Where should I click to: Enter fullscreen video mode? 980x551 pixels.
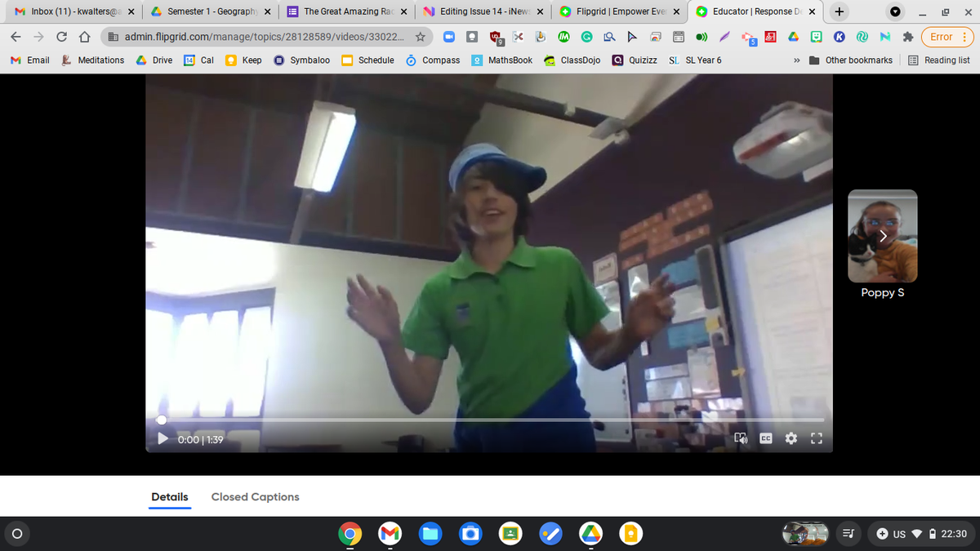click(x=815, y=439)
